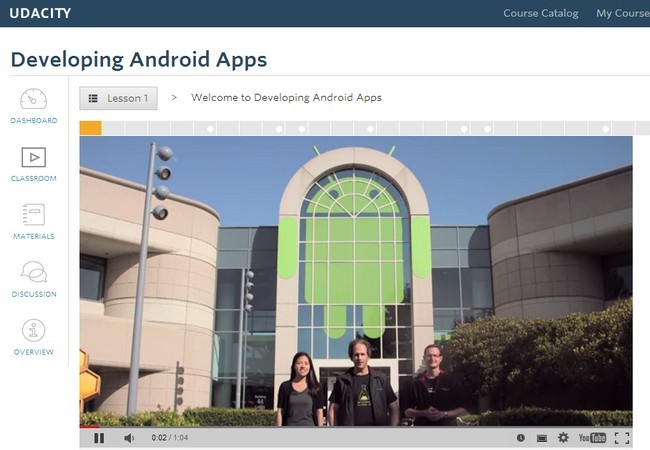
Task: Toggle video captions button
Action: click(542, 438)
